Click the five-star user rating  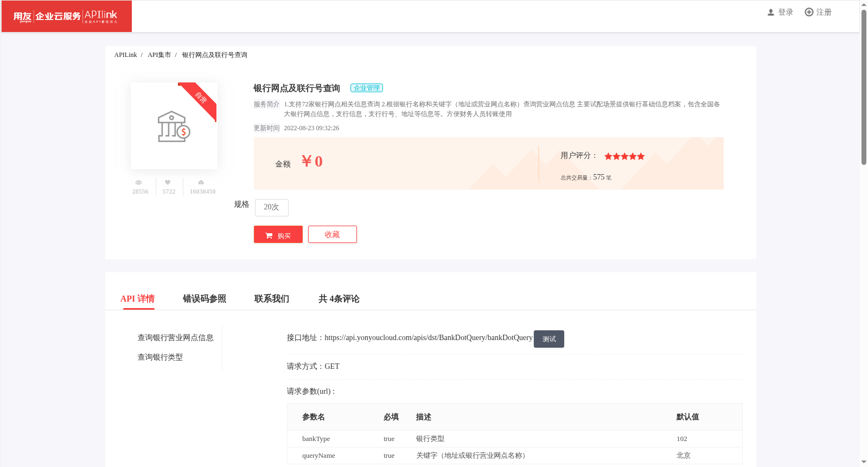tap(624, 156)
